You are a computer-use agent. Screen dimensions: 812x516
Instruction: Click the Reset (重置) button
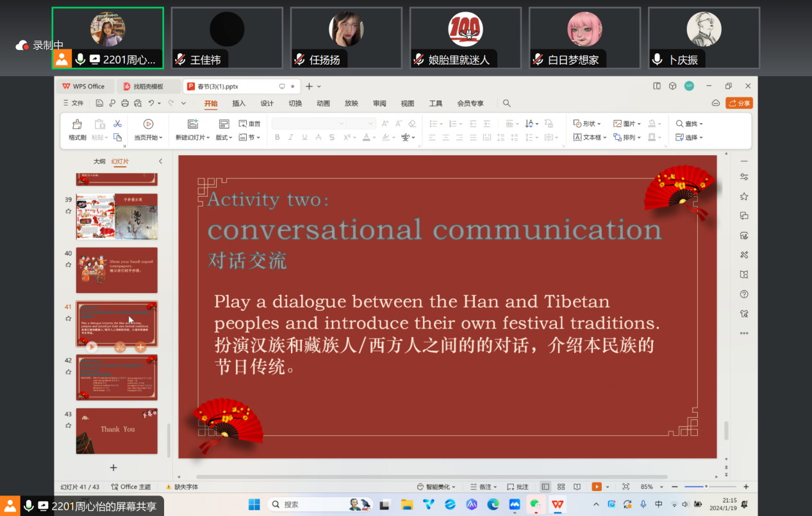pyautogui.click(x=250, y=124)
